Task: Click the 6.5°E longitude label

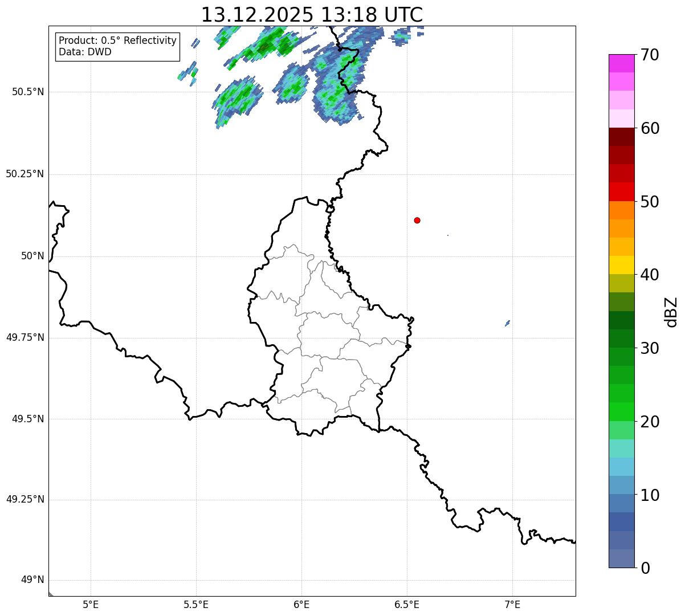Action: pos(407,604)
